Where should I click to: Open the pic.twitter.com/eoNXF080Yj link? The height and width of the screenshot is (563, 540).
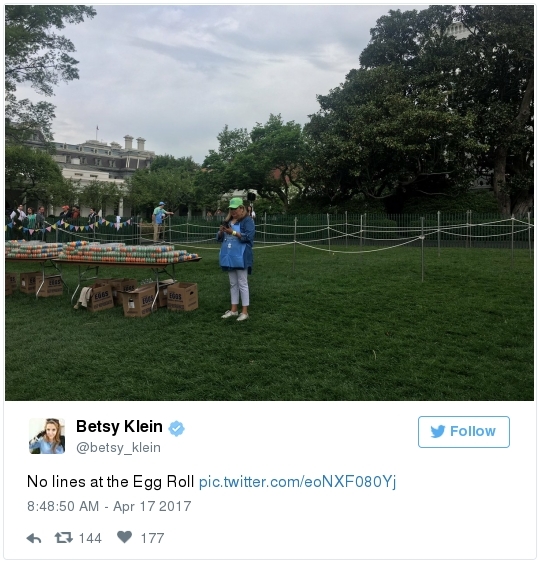pos(297,482)
